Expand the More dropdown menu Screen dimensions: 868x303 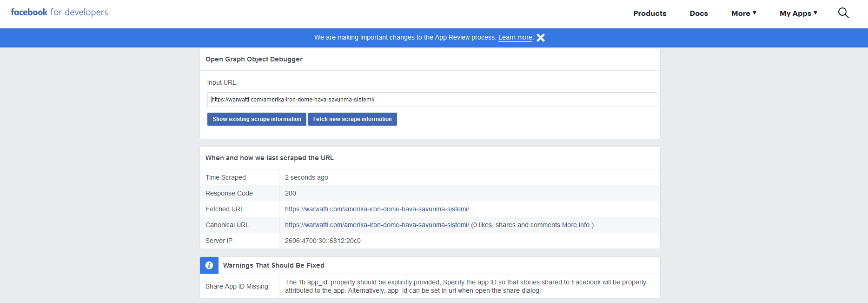pyautogui.click(x=744, y=13)
